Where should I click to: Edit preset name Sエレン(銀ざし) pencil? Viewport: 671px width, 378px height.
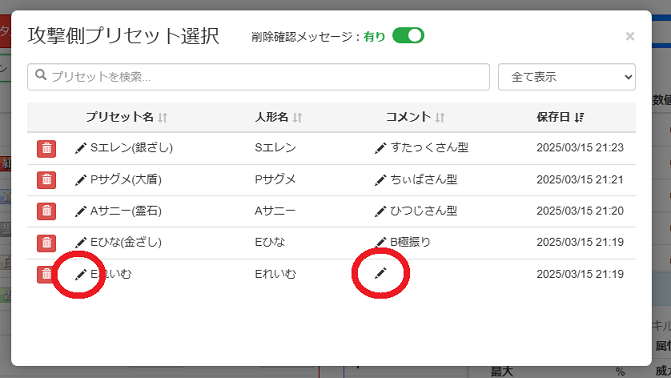click(x=80, y=148)
